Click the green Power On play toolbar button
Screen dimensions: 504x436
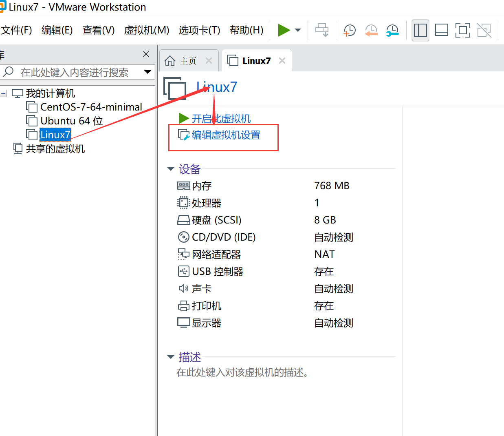click(x=284, y=30)
